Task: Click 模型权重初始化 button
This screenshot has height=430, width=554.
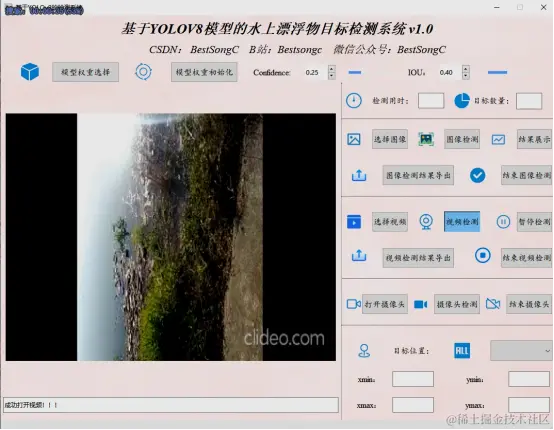Action: pos(204,72)
